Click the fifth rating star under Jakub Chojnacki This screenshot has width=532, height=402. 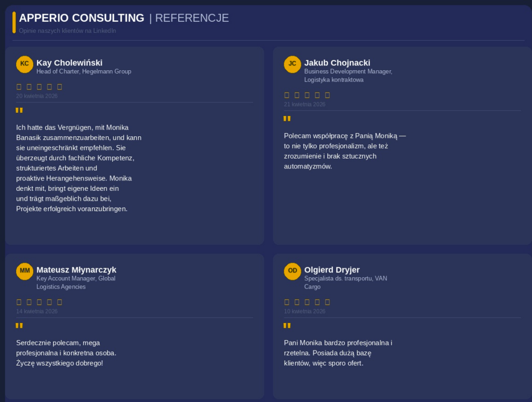327,95
